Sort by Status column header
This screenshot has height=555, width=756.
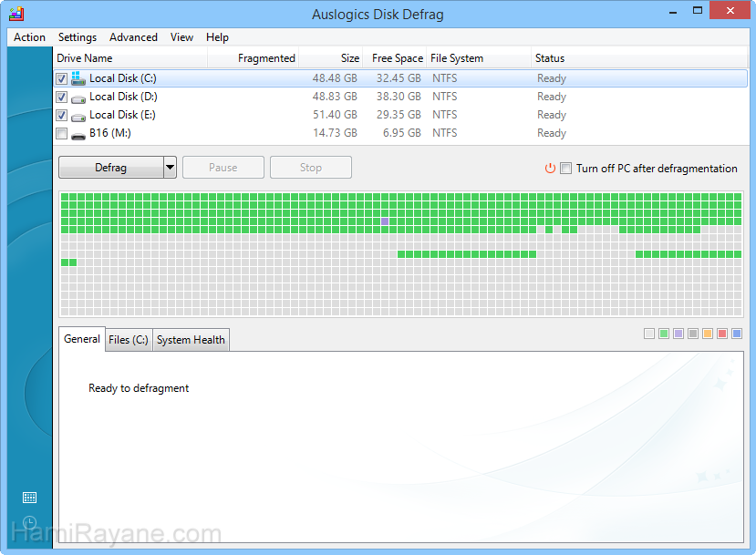[x=639, y=57]
